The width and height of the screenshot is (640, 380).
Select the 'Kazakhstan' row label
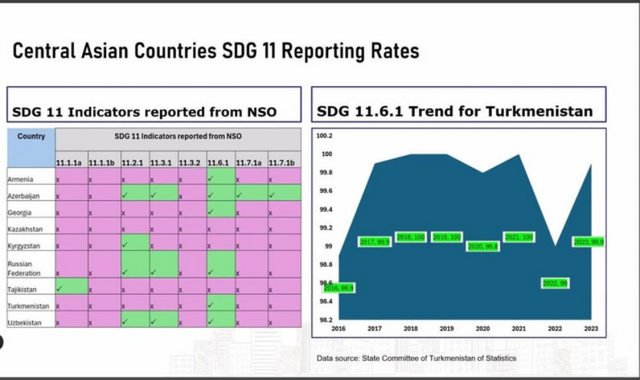coord(25,229)
